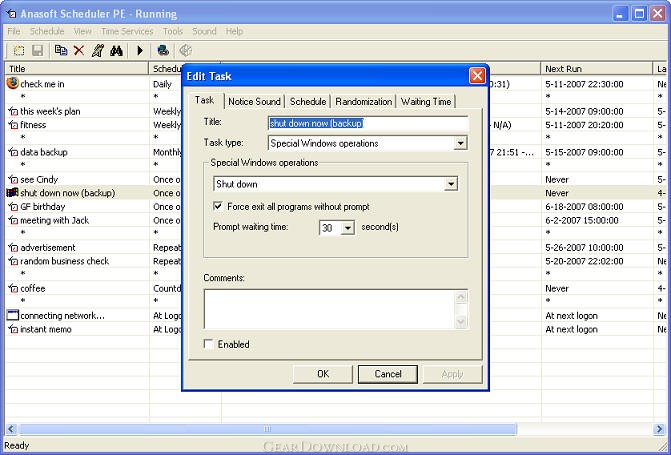Click the Edit task pencil icon
This screenshot has width=671, height=455.
click(x=98, y=51)
